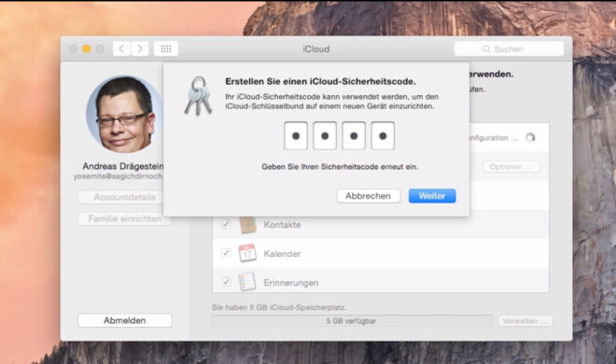Click 'Geben Sie Ihren Sicherheitscode erneut ein' text
The height and width of the screenshot is (364, 616).
(340, 167)
